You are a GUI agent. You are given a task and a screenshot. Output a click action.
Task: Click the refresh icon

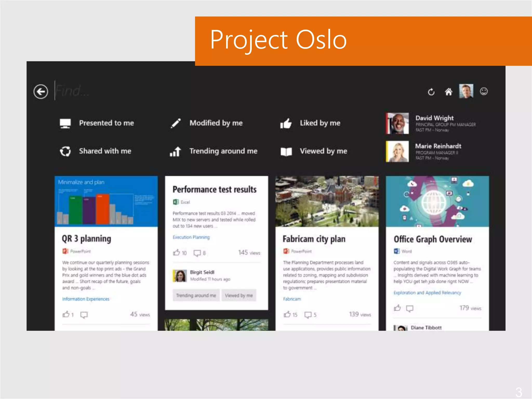(431, 92)
